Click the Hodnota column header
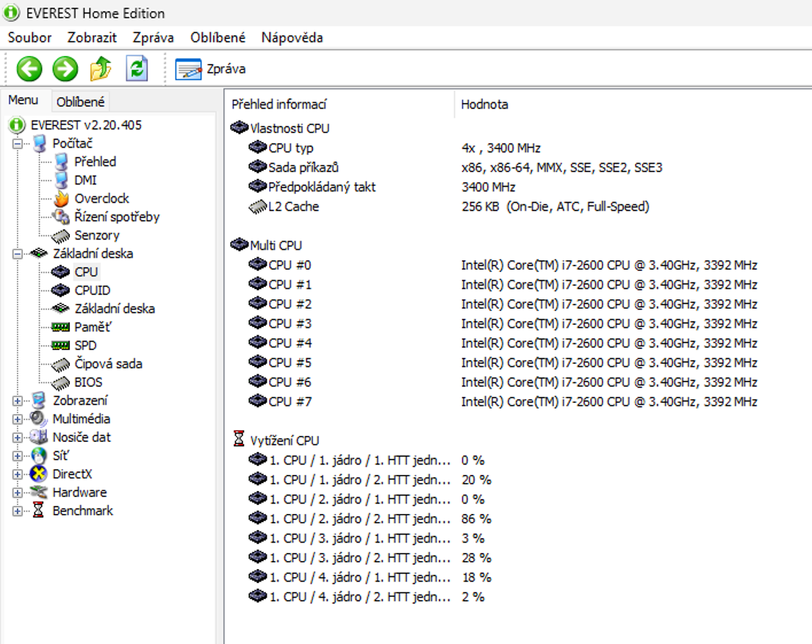 coord(485,104)
